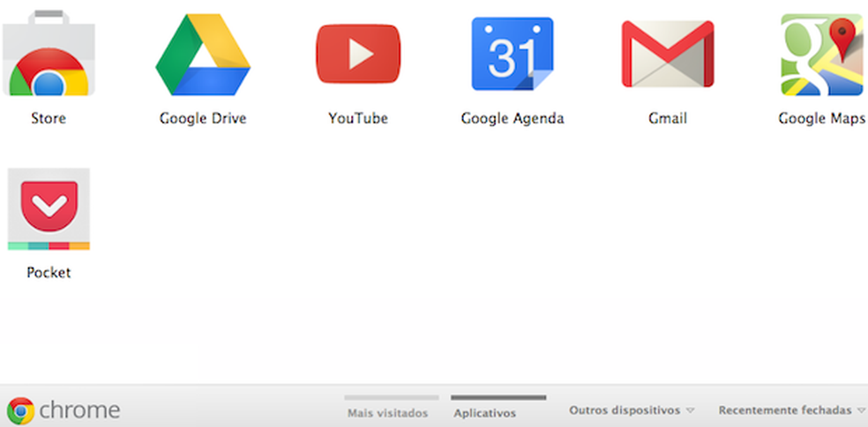Open the YouTube app icon
868x427 pixels.
(358, 54)
